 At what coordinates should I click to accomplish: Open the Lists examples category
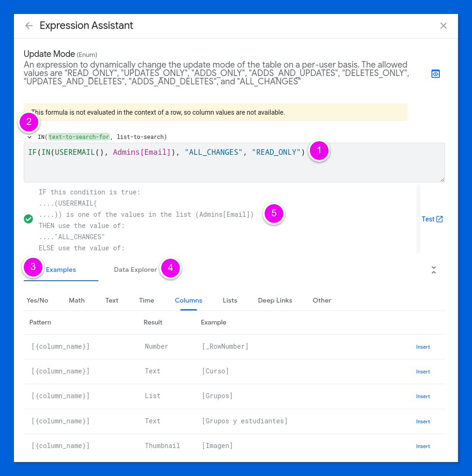(230, 300)
